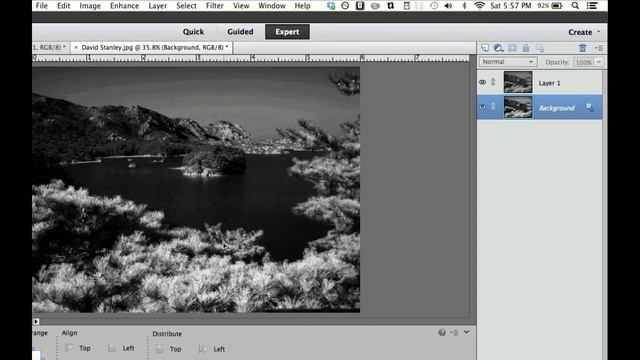This screenshot has height=360, width=640.
Task: Open the Image menu
Action: [x=90, y=6]
